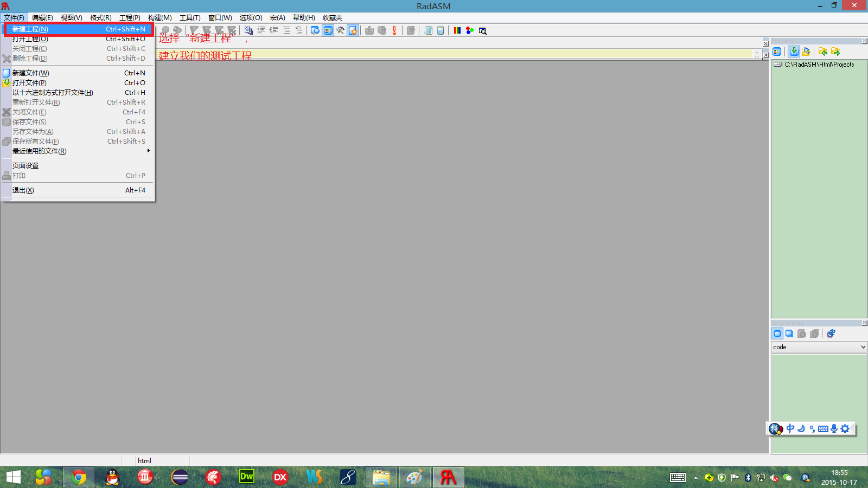Toggle the output window toolbar icon

point(315,30)
